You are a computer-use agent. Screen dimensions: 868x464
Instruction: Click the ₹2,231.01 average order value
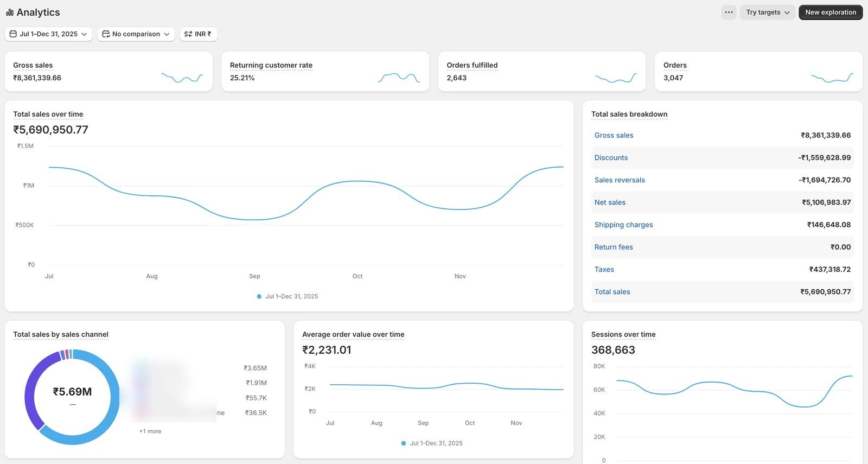[x=327, y=350]
